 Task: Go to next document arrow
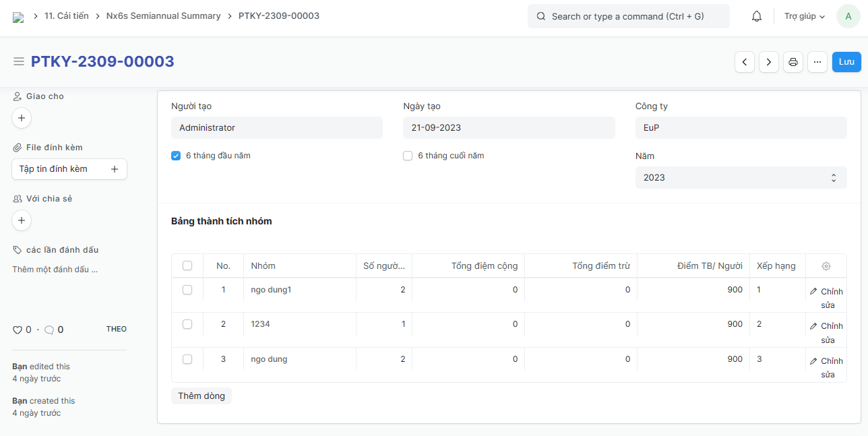pyautogui.click(x=769, y=62)
